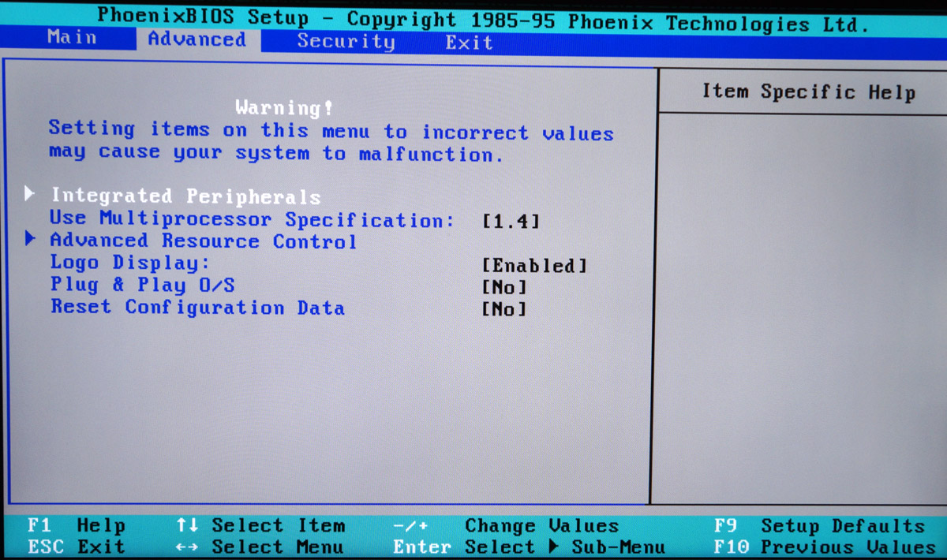Expand the Advanced Resource Control sub-menu
Viewport: 947px width, 560px height.
point(204,241)
